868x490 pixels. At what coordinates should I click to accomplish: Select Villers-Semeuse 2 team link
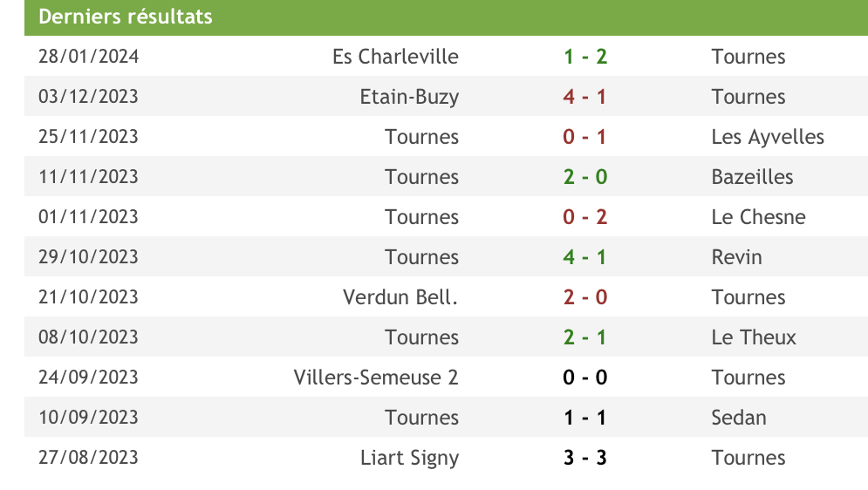(x=376, y=378)
